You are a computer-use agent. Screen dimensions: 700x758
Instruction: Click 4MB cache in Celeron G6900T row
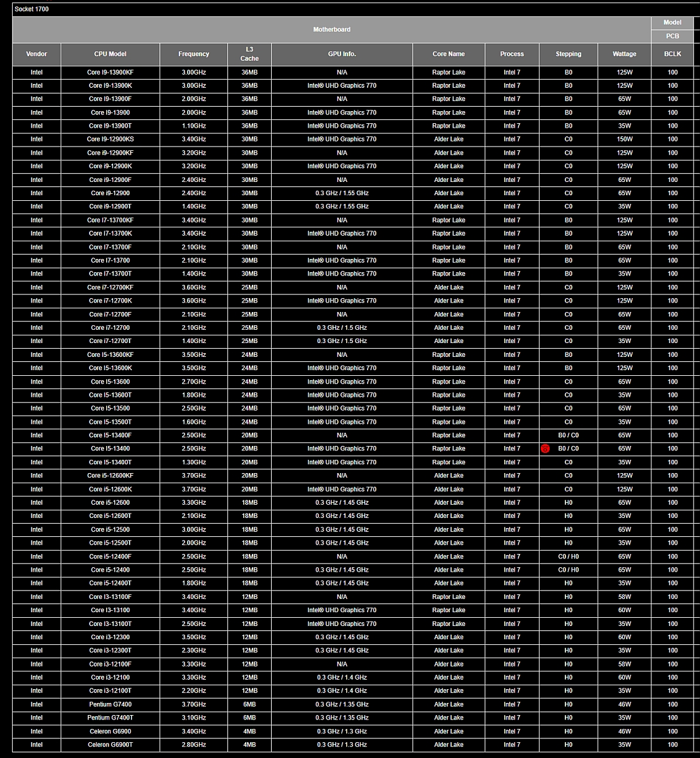(250, 745)
